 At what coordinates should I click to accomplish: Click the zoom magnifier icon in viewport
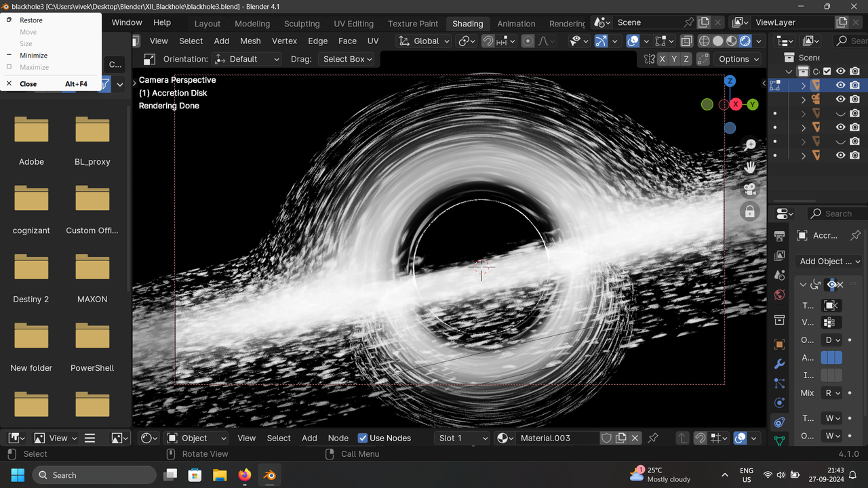click(x=751, y=144)
